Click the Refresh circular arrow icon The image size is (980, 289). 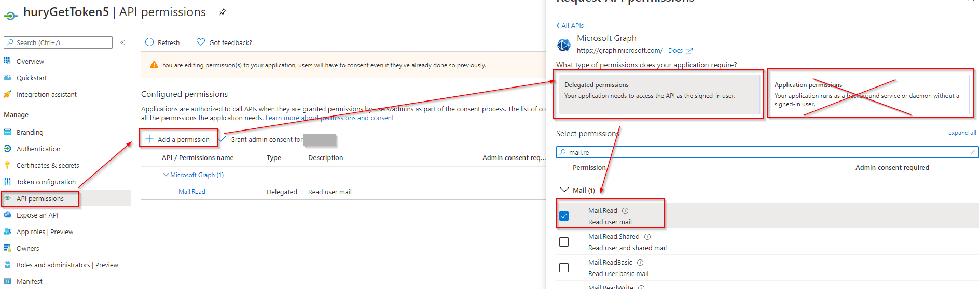(149, 42)
